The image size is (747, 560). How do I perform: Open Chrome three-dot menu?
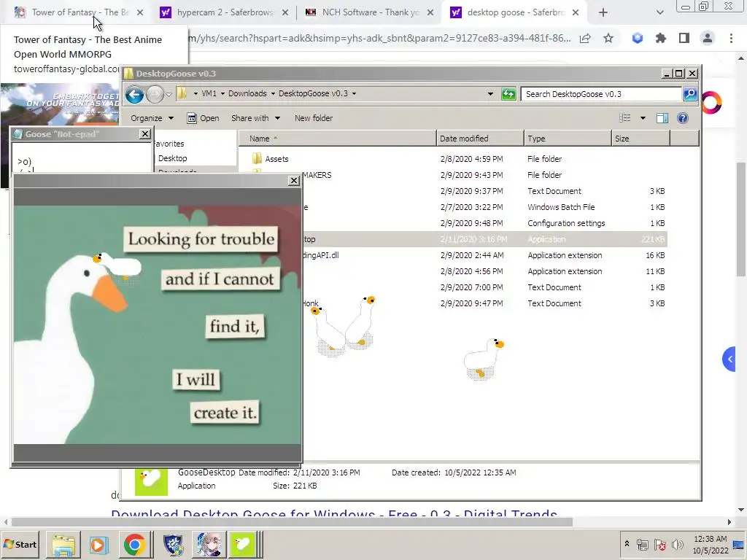[731, 38]
